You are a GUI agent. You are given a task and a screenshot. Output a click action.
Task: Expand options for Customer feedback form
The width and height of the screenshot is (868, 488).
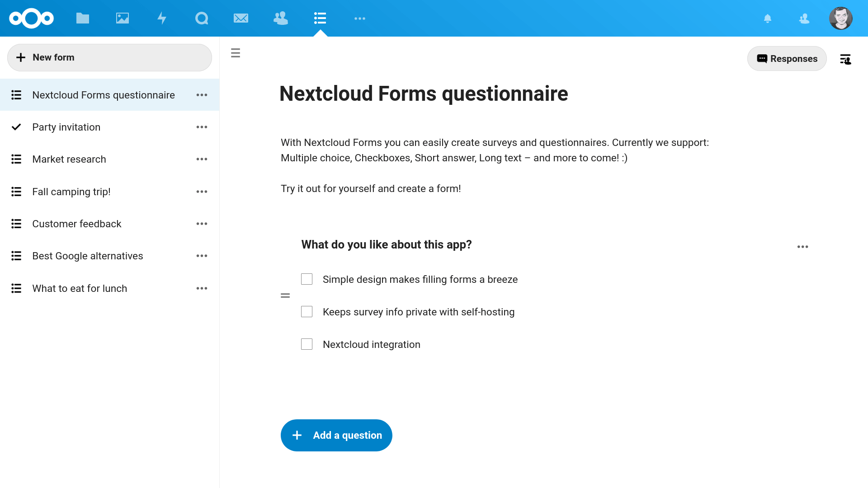203,224
